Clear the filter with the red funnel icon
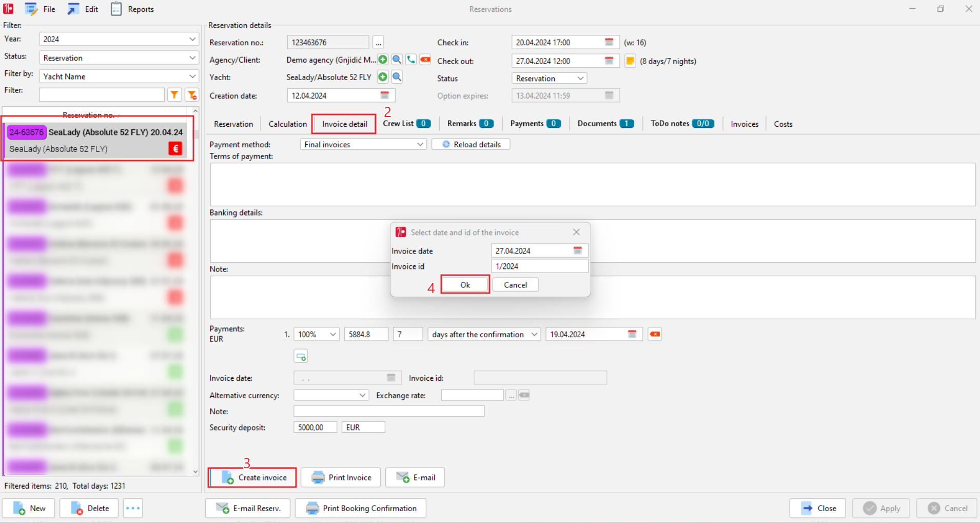The height and width of the screenshot is (523, 980). (191, 94)
